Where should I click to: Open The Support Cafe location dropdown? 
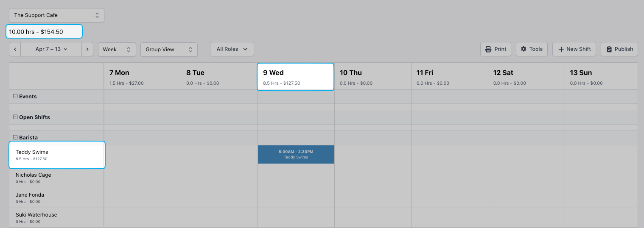[x=56, y=15]
